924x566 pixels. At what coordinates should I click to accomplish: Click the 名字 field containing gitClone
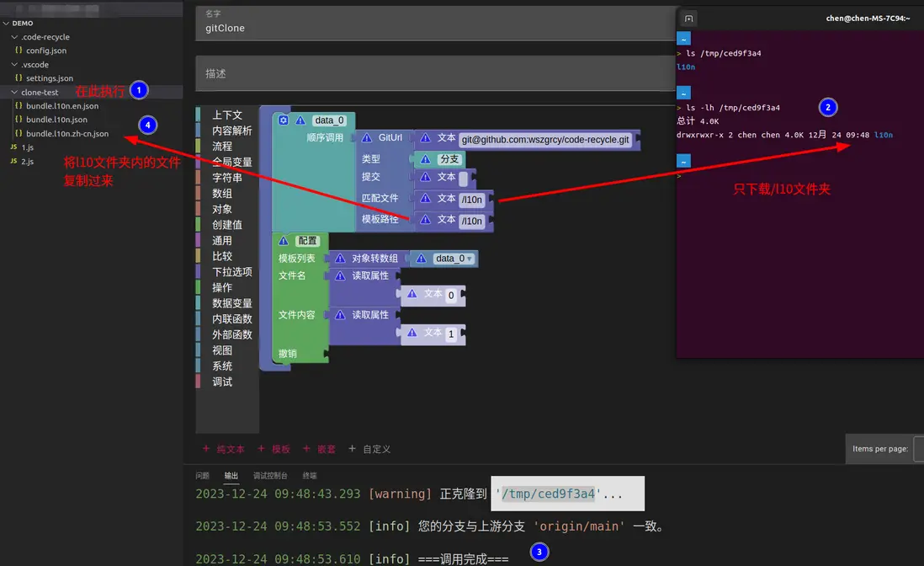pyautogui.click(x=436, y=23)
